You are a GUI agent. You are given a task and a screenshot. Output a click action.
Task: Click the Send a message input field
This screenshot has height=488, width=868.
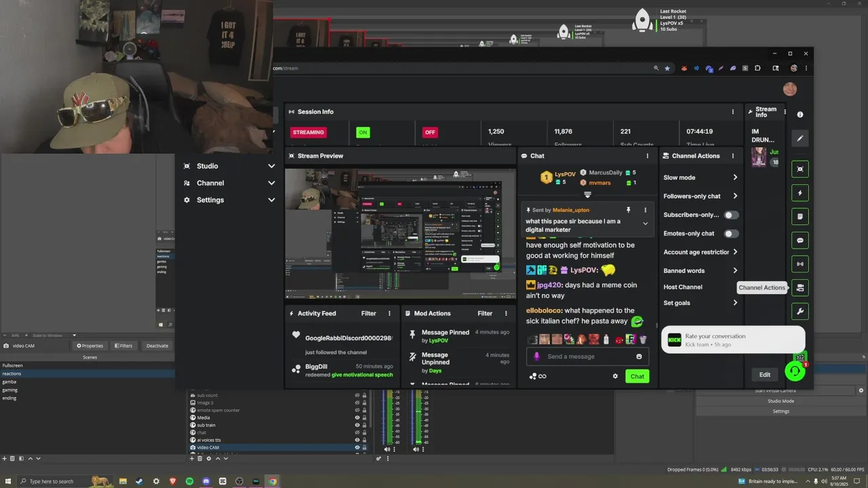point(587,357)
